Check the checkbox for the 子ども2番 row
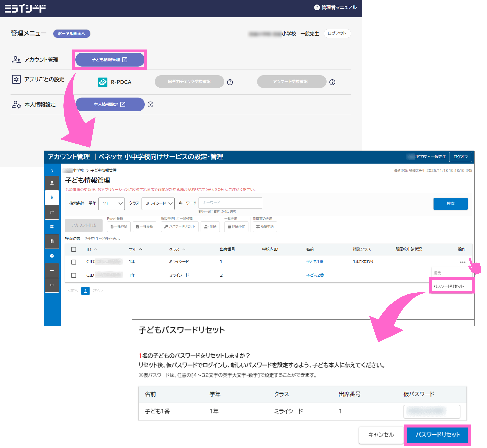487x448 pixels. coord(74,275)
